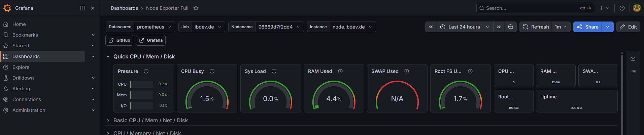Open the help question mark icon
Screen dimensions: 644x135
click(x=622, y=8)
